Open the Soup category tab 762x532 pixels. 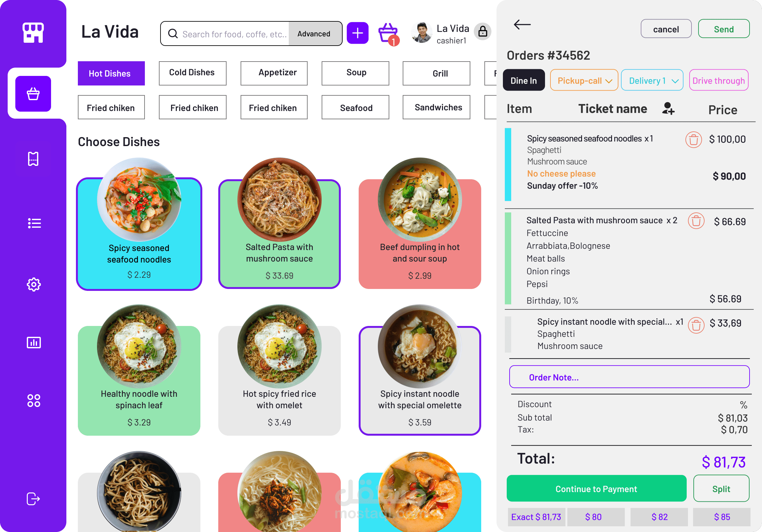(x=355, y=73)
